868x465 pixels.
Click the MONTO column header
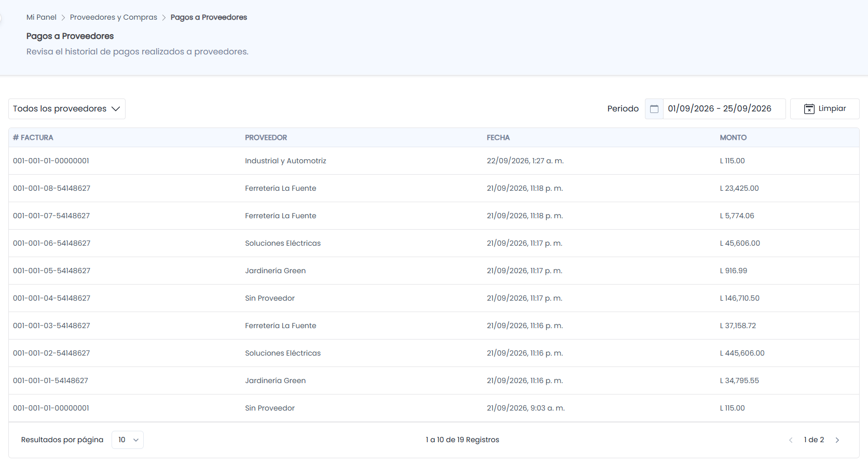(x=733, y=137)
